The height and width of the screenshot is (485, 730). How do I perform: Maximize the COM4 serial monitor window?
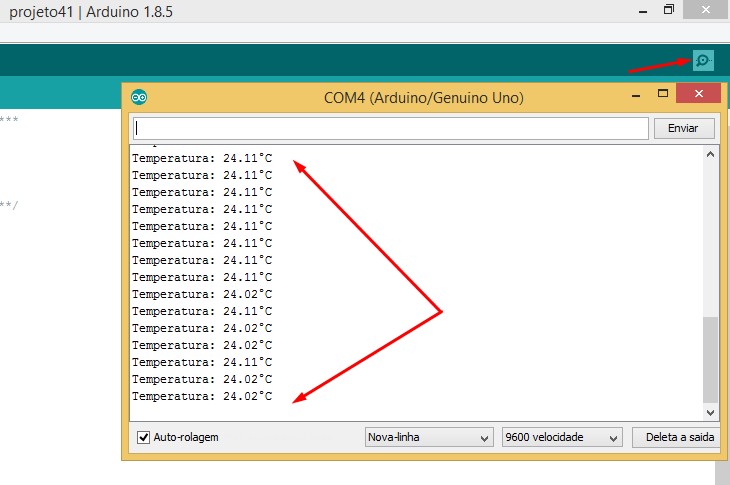[x=662, y=95]
